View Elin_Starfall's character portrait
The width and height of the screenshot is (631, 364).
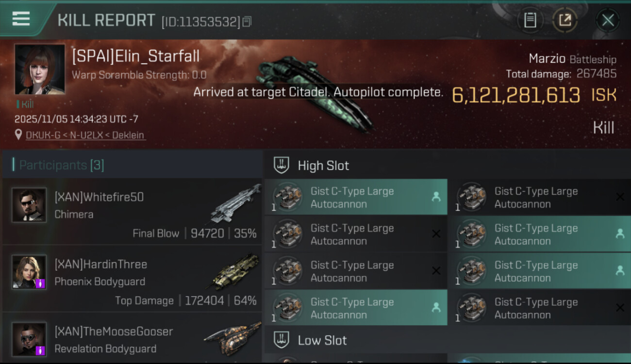[x=39, y=69]
